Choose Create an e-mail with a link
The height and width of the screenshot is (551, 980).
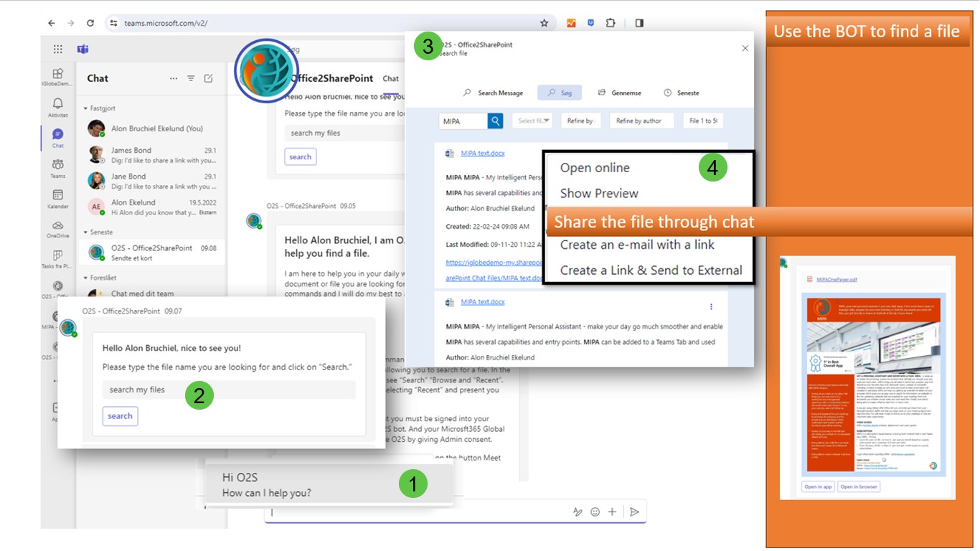click(x=637, y=245)
